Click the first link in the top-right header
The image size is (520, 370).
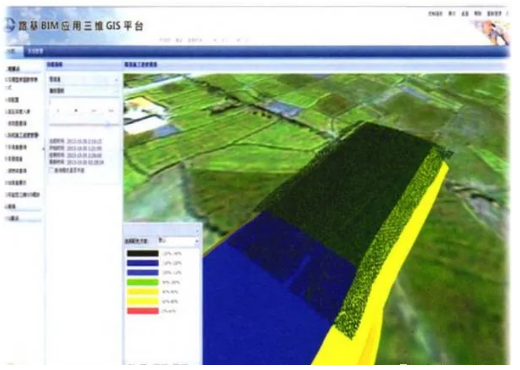(x=435, y=13)
